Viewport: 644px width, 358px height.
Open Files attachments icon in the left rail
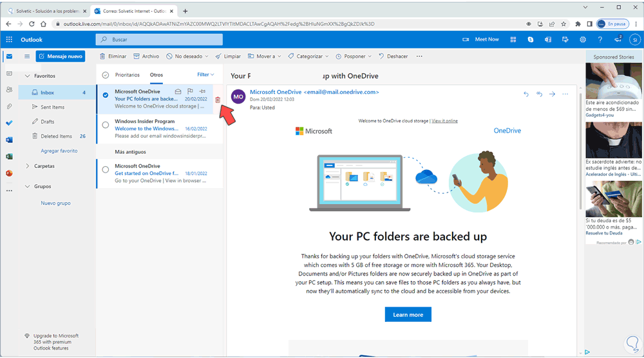click(x=9, y=106)
